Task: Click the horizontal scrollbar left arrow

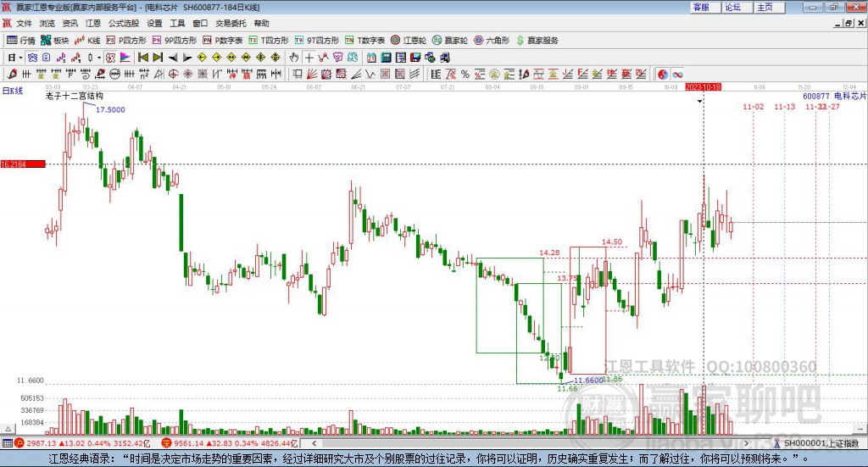Action: pyautogui.click(x=314, y=443)
